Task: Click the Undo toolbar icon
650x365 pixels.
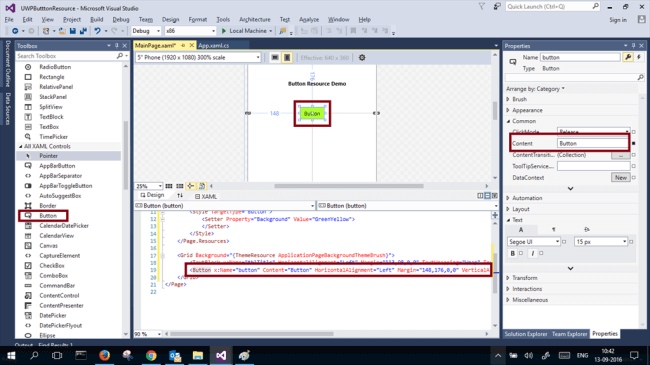Action: 97,31
